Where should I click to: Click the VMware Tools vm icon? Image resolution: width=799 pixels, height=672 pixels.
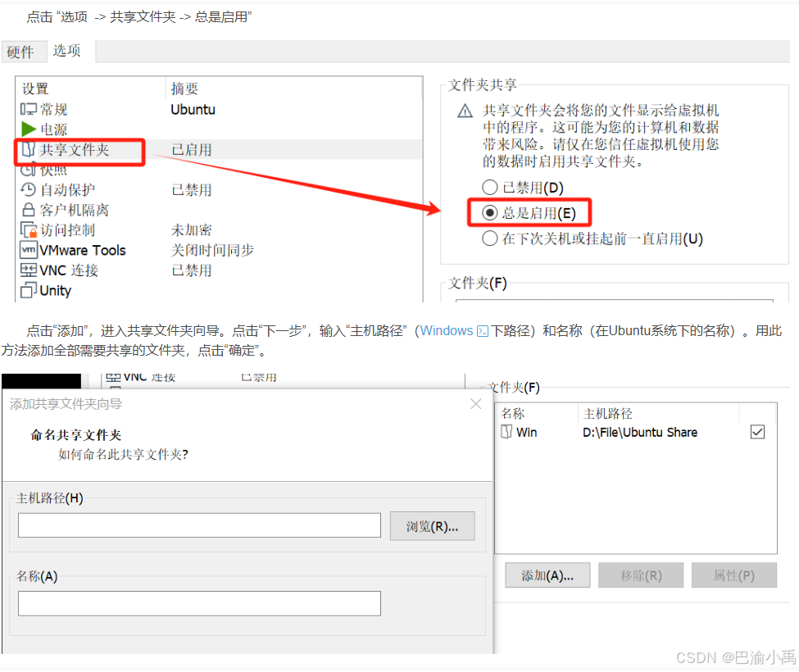click(x=29, y=250)
